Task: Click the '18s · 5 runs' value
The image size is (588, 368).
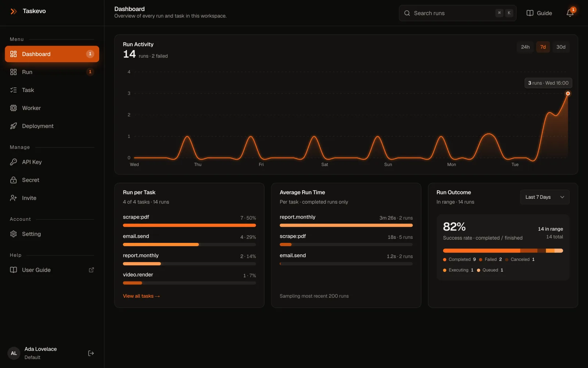Action: click(400, 237)
